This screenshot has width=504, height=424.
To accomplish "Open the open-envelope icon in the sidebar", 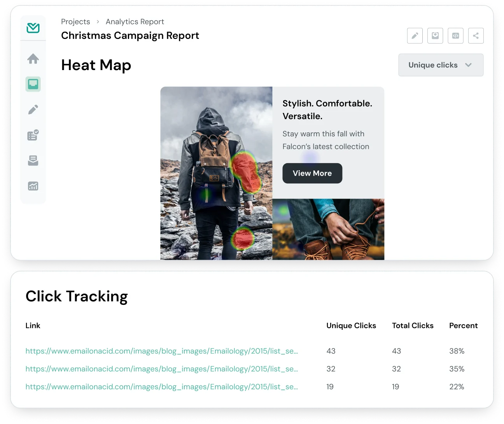I will pos(33,161).
